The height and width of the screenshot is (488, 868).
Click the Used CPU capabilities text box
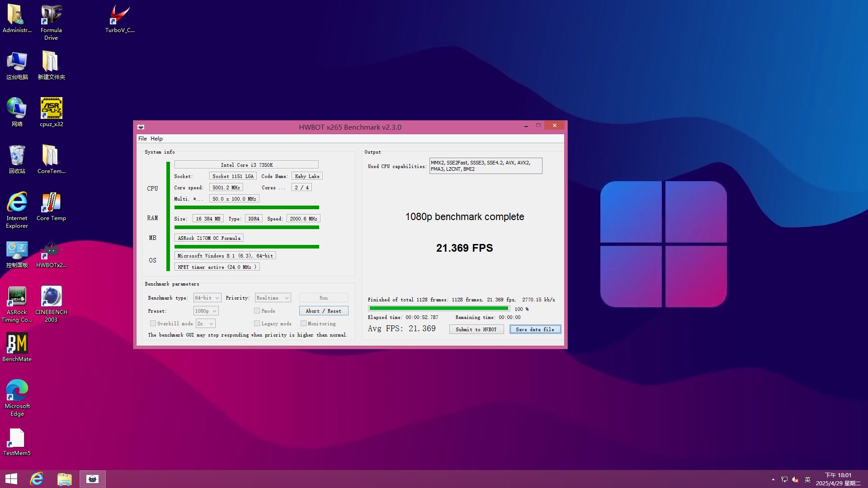[x=486, y=166]
